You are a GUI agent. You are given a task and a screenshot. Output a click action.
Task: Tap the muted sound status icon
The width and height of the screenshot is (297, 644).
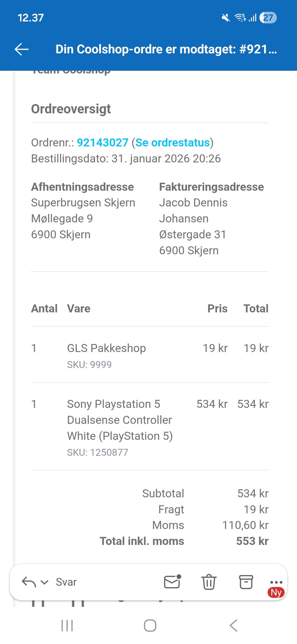pos(226,18)
